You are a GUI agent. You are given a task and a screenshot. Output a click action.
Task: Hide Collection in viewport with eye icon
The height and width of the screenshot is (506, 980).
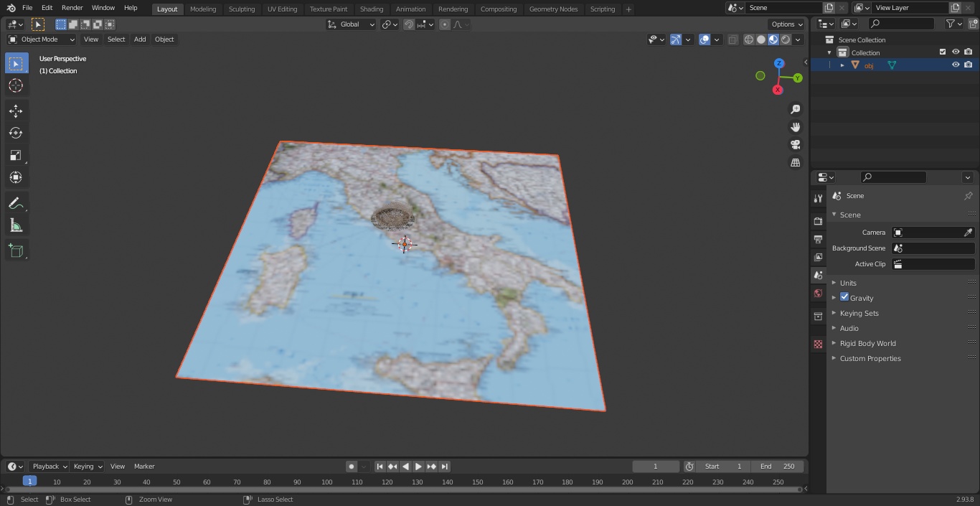point(956,52)
